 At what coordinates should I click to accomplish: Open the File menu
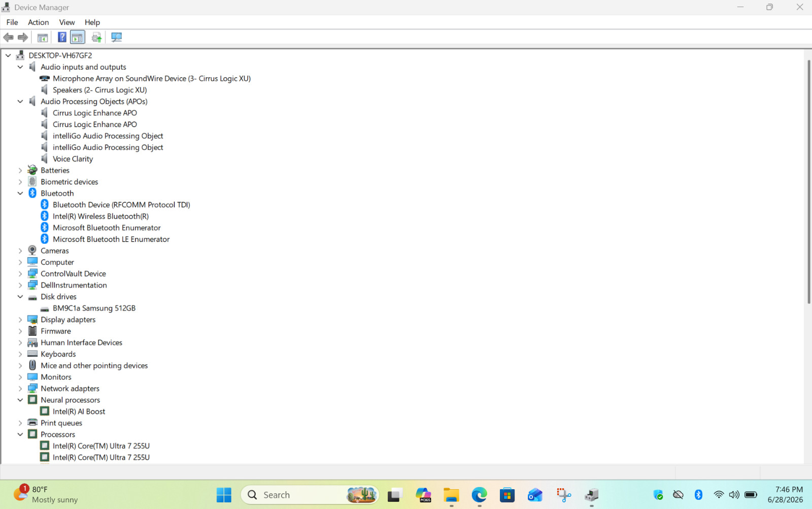click(x=12, y=22)
